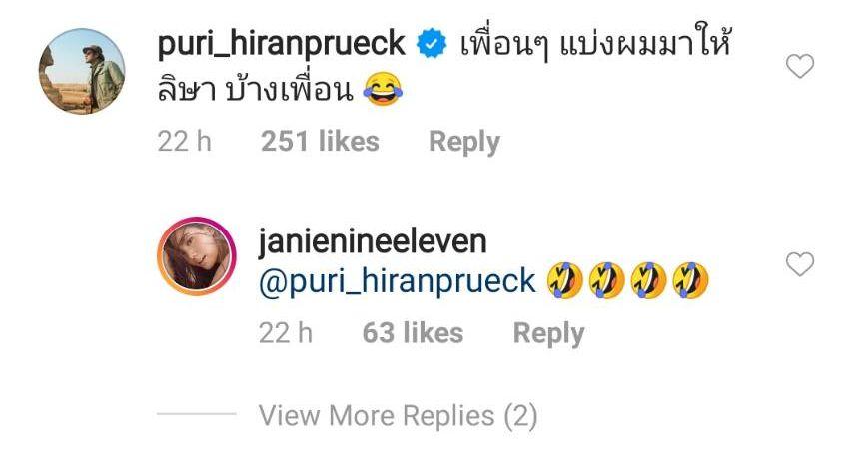The width and height of the screenshot is (868, 461).
Task: Click the 22 h timestamp under puri's comment
Action: click(185, 141)
